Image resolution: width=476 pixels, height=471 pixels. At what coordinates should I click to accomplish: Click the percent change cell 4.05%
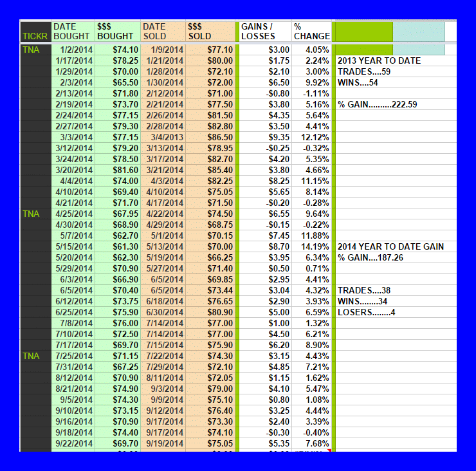click(x=311, y=50)
